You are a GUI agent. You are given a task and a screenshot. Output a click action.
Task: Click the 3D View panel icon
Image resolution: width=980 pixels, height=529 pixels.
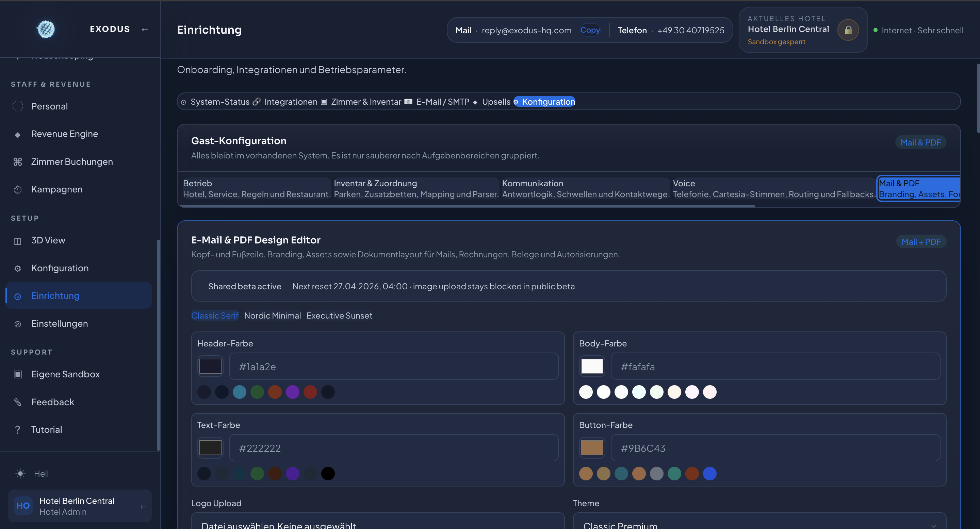17,241
